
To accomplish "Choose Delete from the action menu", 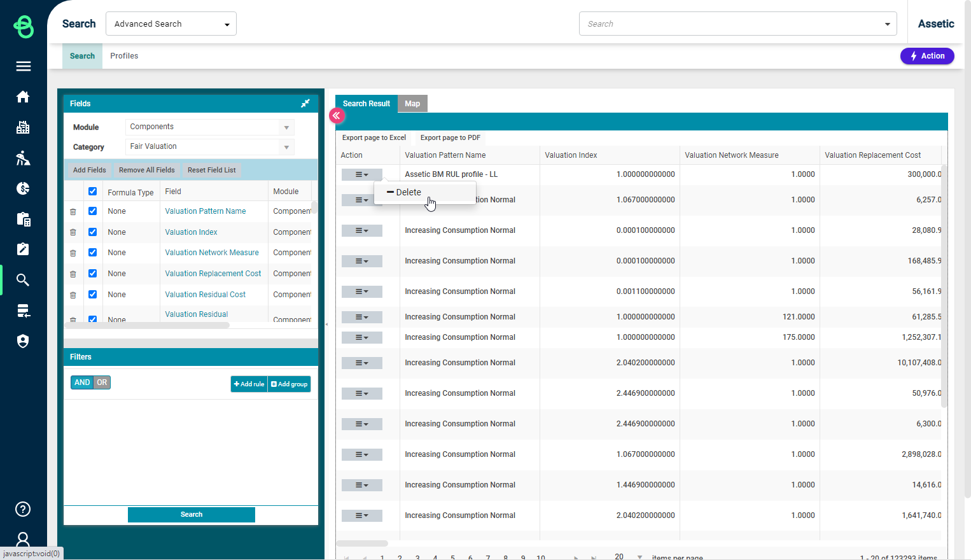I will click(404, 192).
